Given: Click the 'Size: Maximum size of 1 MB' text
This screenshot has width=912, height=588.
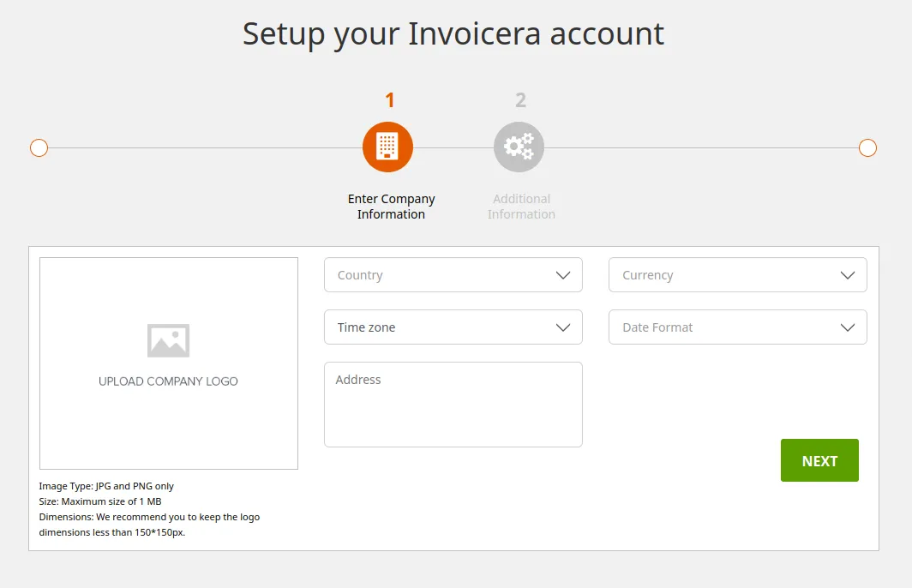Looking at the screenshot, I should click(x=100, y=501).
